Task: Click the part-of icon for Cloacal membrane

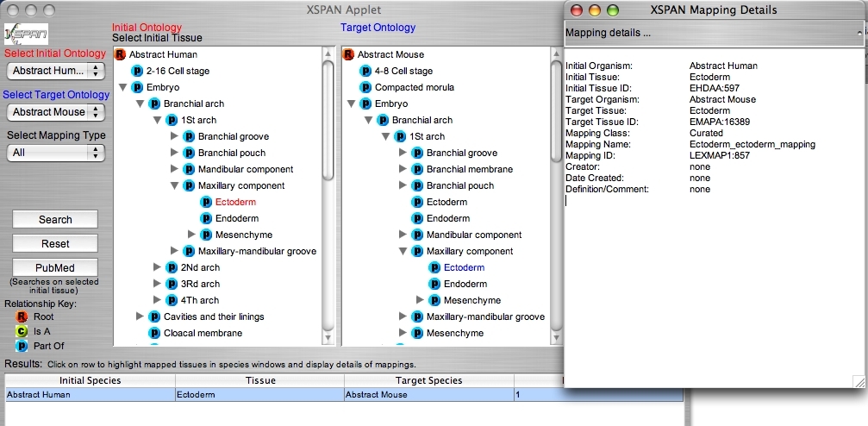Action: [154, 333]
